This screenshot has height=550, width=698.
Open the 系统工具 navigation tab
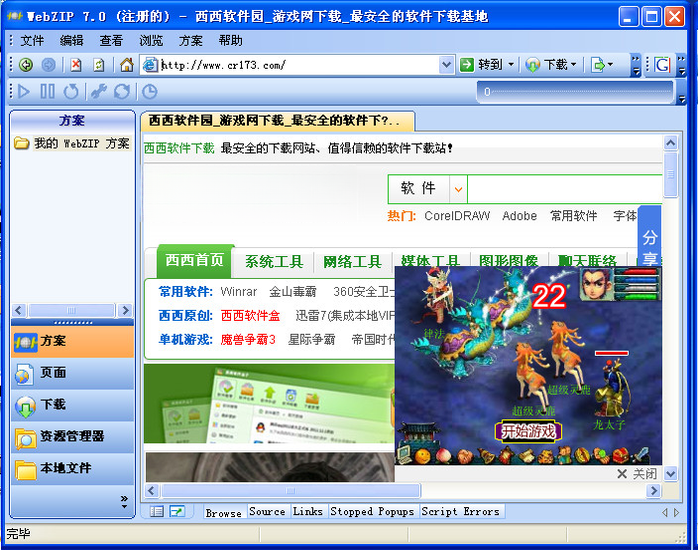[x=274, y=262]
